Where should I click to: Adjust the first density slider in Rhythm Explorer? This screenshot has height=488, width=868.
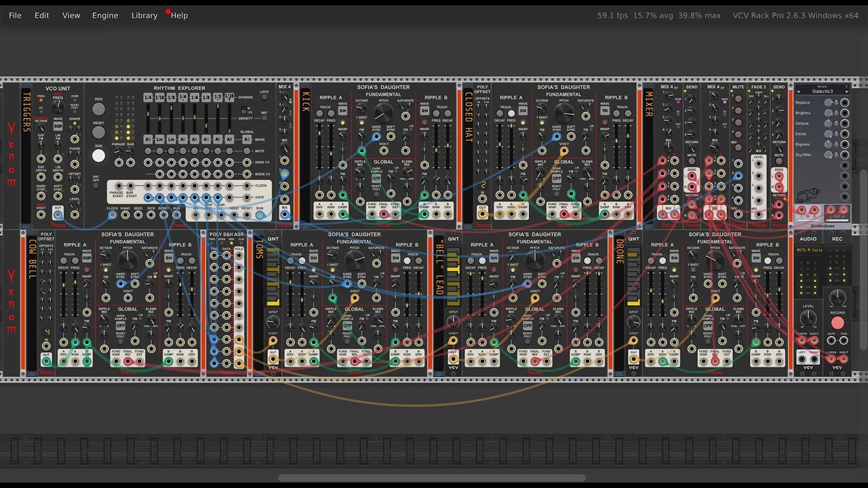[x=148, y=117]
